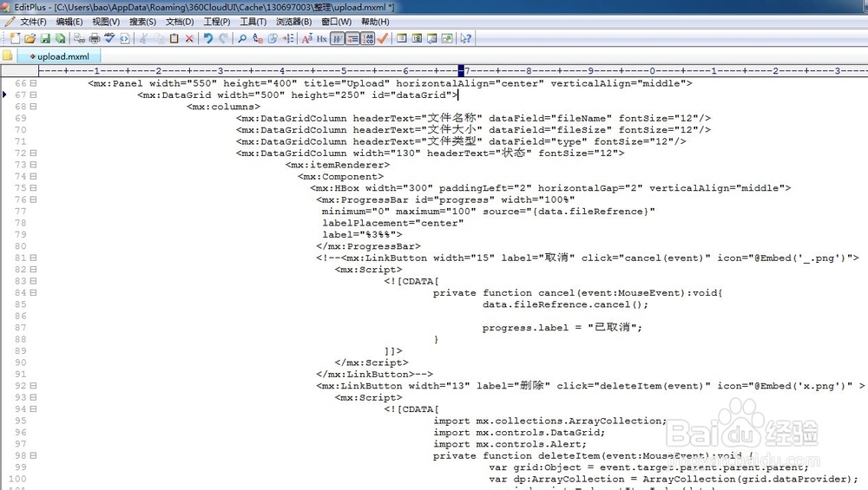This screenshot has height=490, width=868.
Task: Collapse the fold marker at line 72
Action: [x=33, y=153]
